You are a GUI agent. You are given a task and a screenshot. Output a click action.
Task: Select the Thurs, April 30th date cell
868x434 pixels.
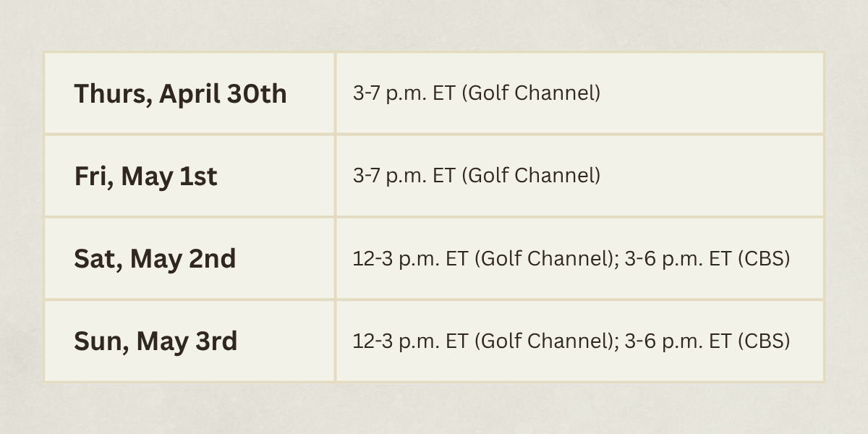190,93
